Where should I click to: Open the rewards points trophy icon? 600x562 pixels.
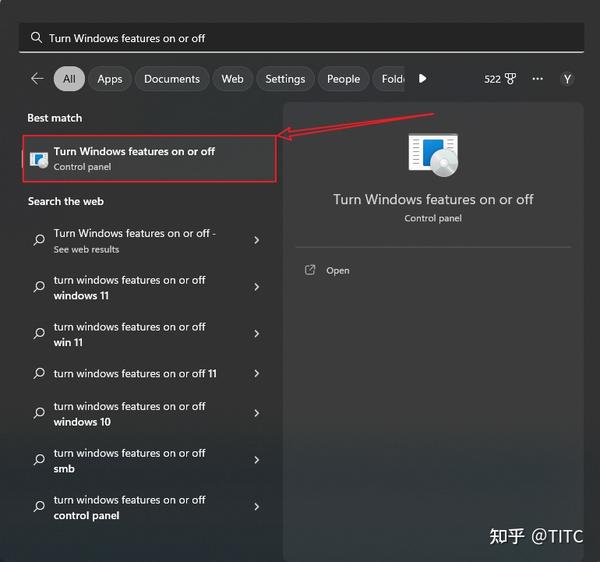[x=510, y=79]
